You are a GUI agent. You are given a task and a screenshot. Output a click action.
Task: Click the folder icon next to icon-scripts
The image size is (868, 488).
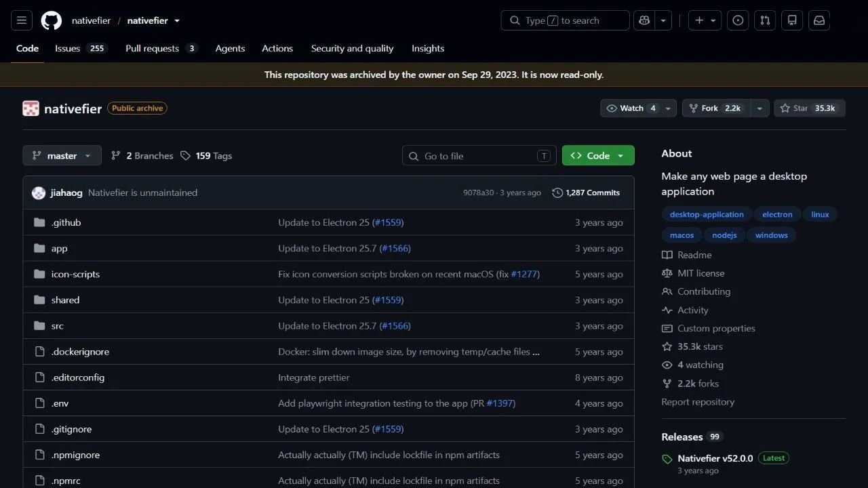[x=39, y=274]
